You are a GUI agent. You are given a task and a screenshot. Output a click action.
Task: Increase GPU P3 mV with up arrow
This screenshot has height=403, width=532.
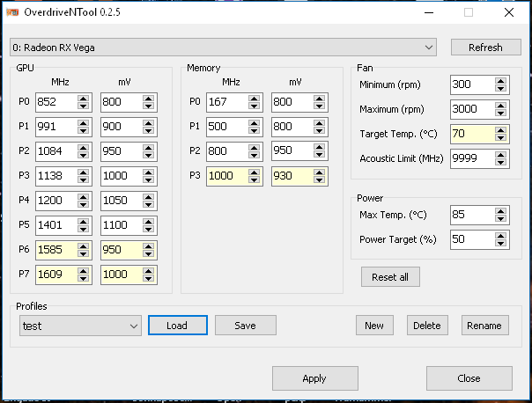point(148,172)
